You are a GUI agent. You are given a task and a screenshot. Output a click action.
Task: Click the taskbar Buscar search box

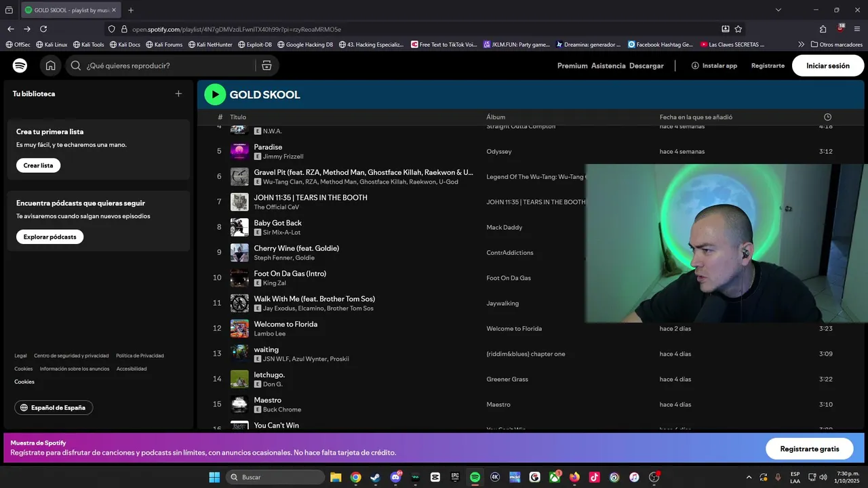(275, 477)
